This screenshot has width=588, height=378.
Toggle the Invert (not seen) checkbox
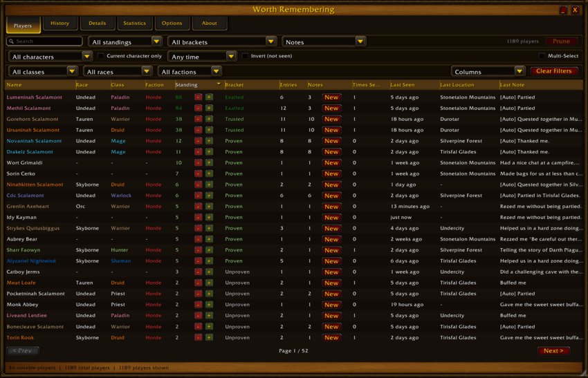pos(245,56)
